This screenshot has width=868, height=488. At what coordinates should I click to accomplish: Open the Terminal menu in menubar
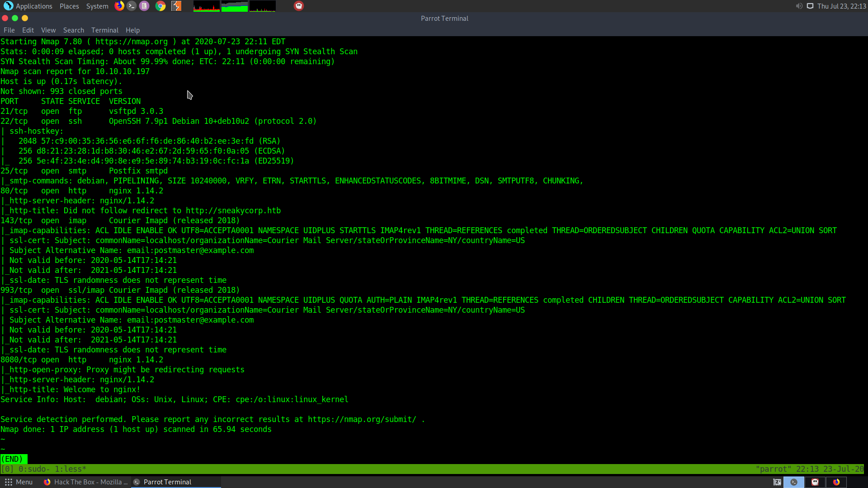pos(104,30)
